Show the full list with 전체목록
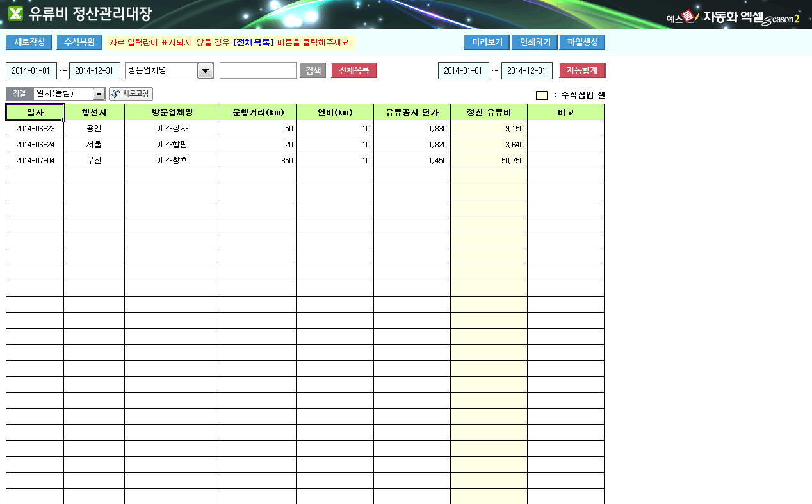The height and width of the screenshot is (504, 812). click(x=354, y=70)
